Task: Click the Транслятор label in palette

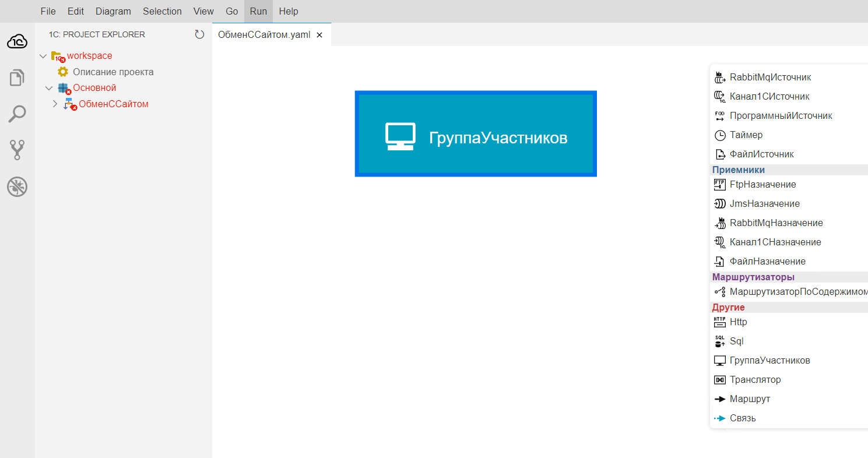Action: 755,379
